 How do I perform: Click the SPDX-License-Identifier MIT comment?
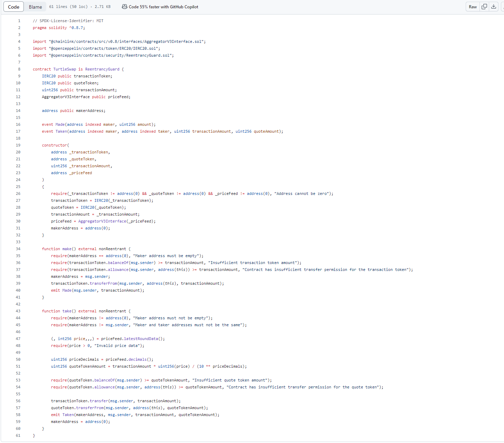pos(68,21)
